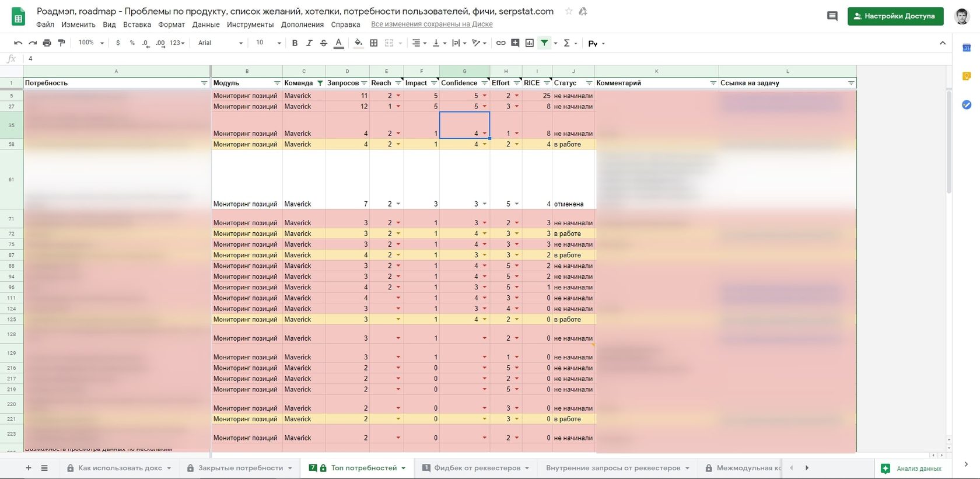Toggle italic formatting
This screenshot has height=479, width=980.
[x=309, y=43]
